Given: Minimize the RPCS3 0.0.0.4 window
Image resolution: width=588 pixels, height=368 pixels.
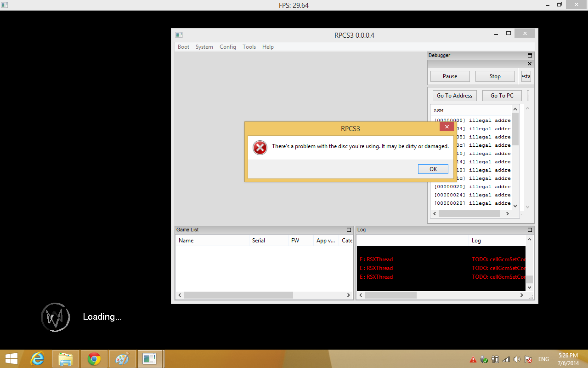Looking at the screenshot, I should 497,34.
